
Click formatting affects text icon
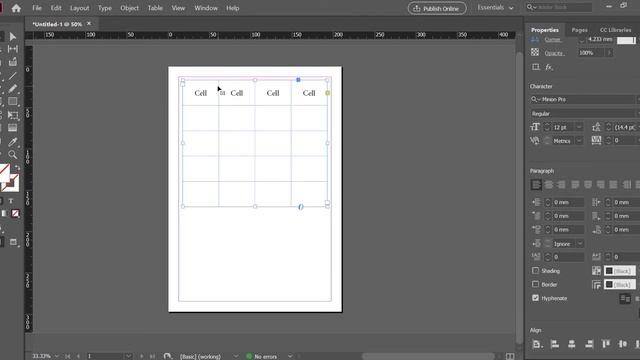(x=11, y=201)
